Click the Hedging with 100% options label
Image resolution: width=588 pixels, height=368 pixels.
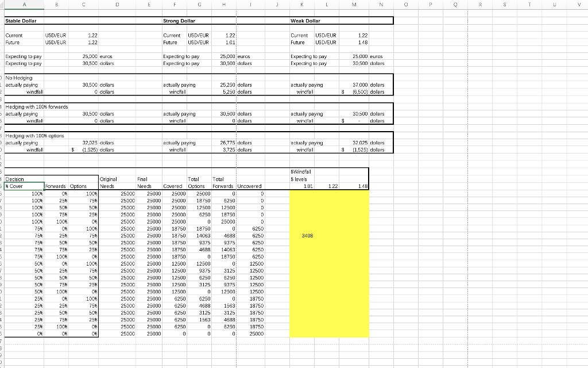pyautogui.click(x=24, y=135)
